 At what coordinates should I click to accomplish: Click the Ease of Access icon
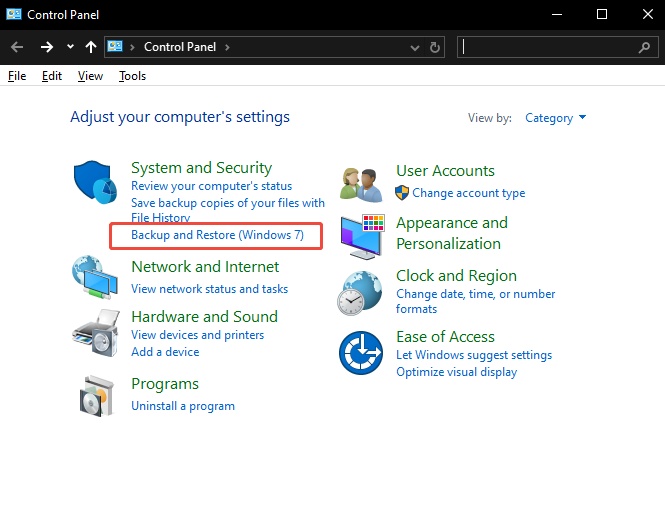[x=361, y=353]
